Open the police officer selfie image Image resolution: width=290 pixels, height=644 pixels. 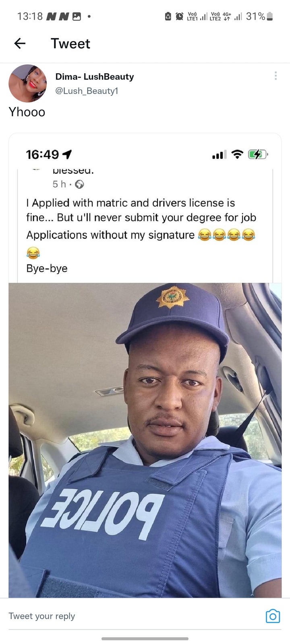(x=145, y=440)
